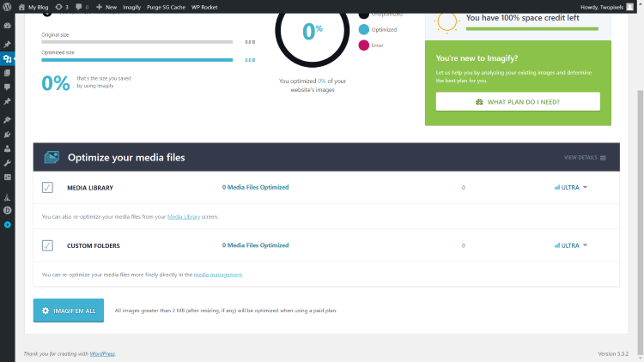Click the Optimized size blue bar
Screen dimensions: 644x362
coord(137,60)
